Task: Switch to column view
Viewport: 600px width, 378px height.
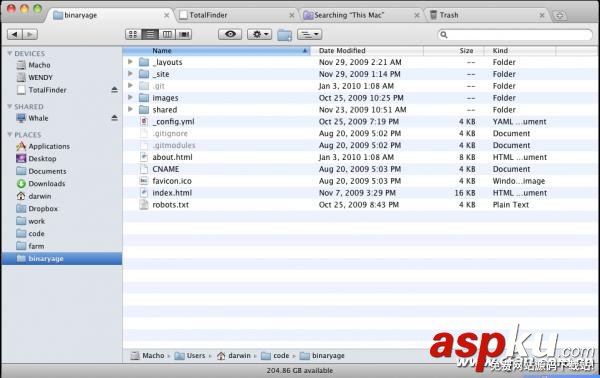Action: coord(167,34)
